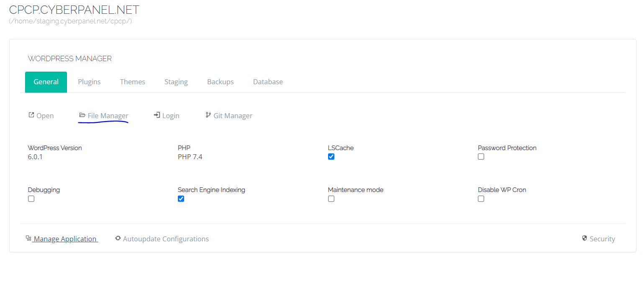Select the Database tab

268,82
